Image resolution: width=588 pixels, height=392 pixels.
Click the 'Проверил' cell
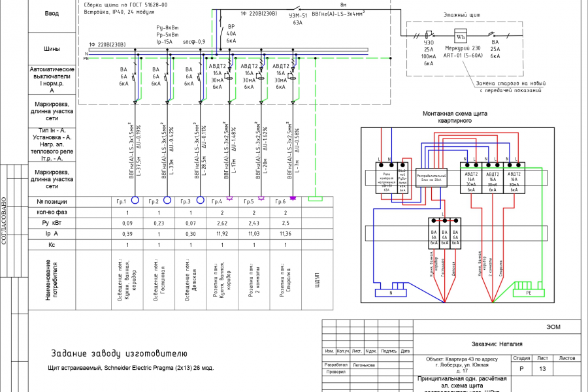coord(336,372)
